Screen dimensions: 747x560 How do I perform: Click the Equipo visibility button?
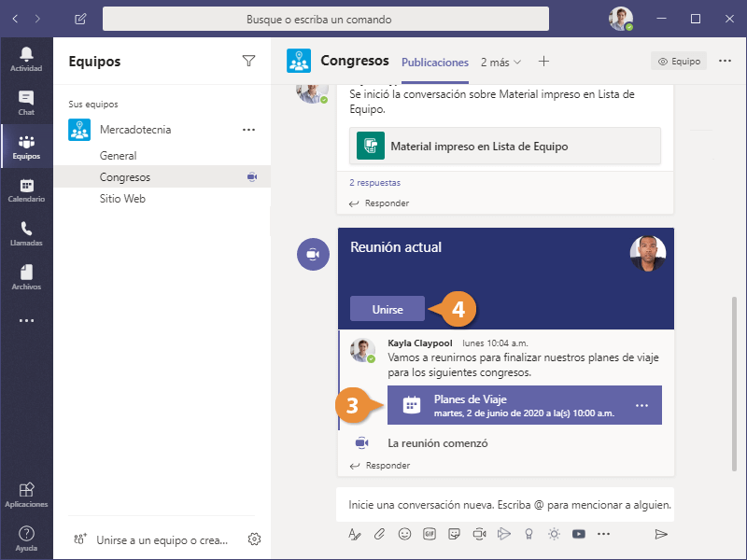(679, 62)
